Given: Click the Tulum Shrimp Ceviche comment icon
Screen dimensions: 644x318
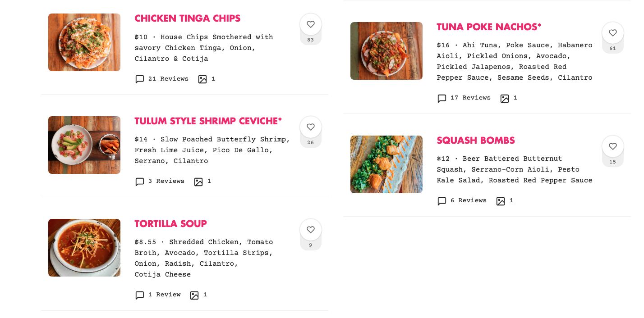Looking at the screenshot, I should click(140, 182).
